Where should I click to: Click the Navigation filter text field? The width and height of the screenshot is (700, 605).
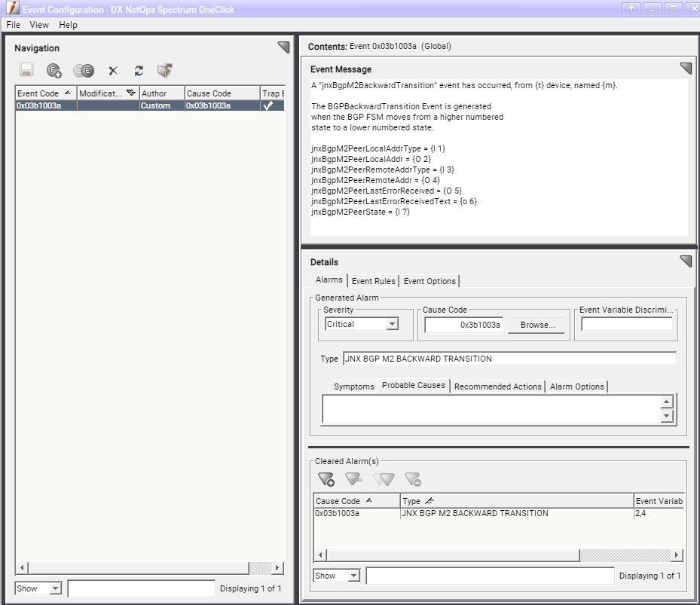[x=142, y=588]
